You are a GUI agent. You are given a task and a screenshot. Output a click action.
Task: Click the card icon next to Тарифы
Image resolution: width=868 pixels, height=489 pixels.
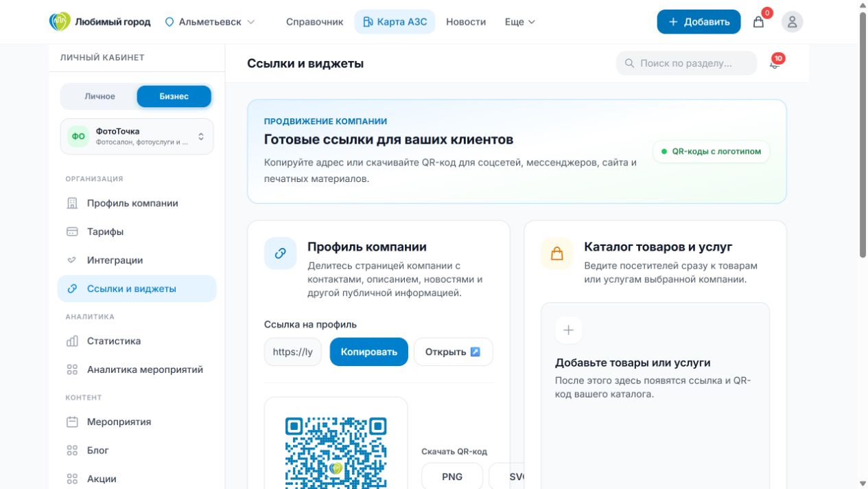[x=72, y=232]
